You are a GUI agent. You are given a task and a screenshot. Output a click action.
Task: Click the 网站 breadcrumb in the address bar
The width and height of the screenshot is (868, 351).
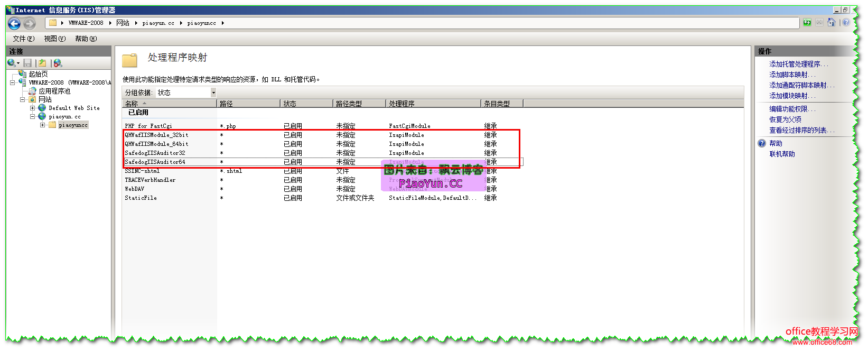pyautogui.click(x=123, y=23)
